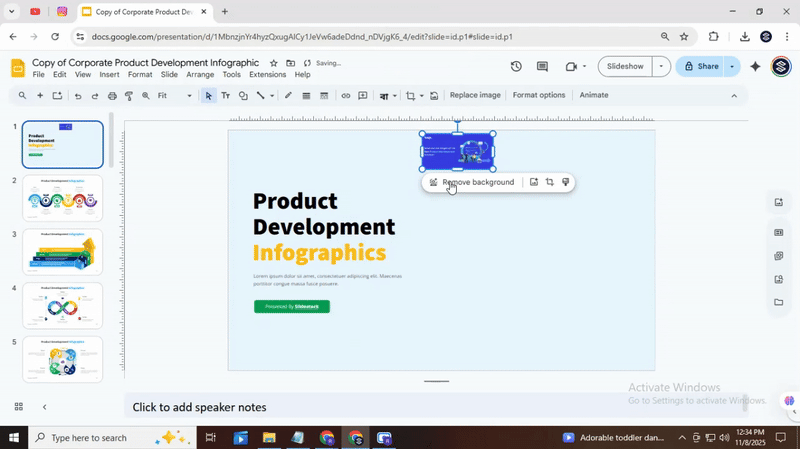Image resolution: width=800 pixels, height=449 pixels.
Task: Select the Text box tool
Action: 225,96
